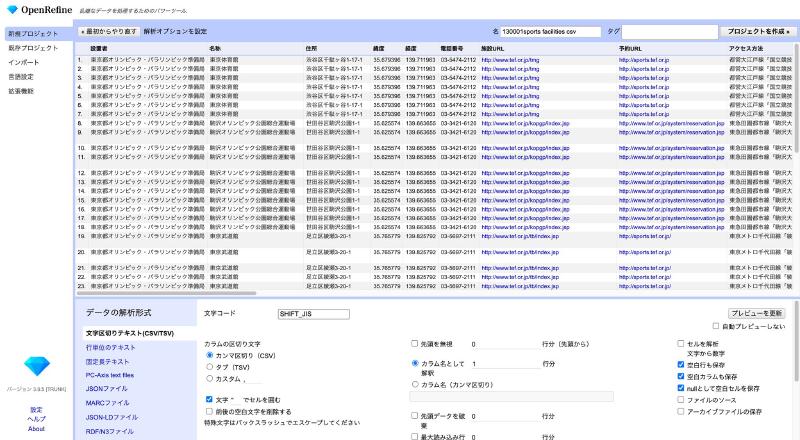Click the 設置者 column header
The width and height of the screenshot is (800, 440).
point(99,48)
